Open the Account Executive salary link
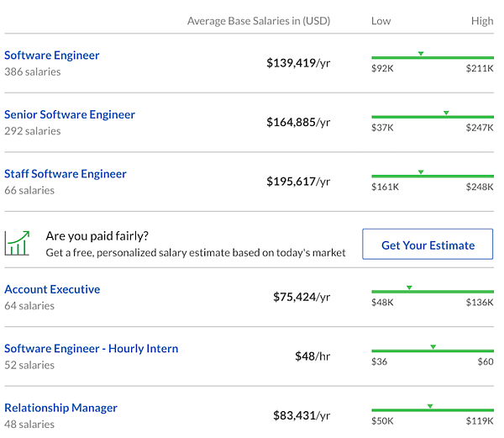Image resolution: width=504 pixels, height=438 pixels. coord(52,289)
